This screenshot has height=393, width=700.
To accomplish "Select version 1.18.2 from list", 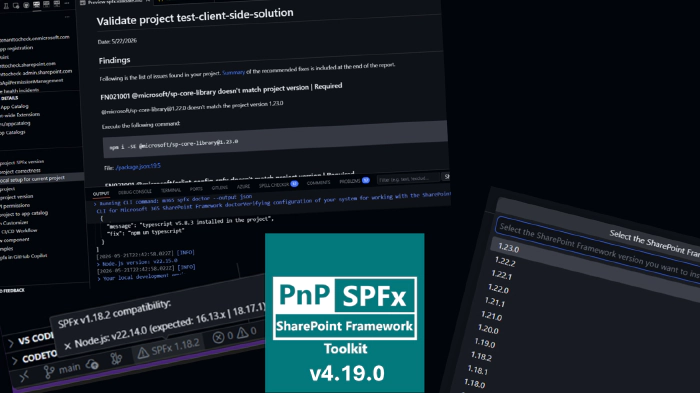I will point(481,357).
